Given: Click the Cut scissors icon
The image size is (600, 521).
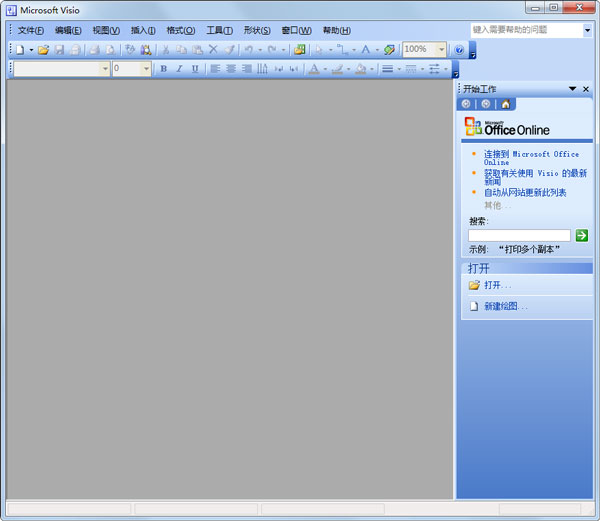Looking at the screenshot, I should [x=166, y=50].
